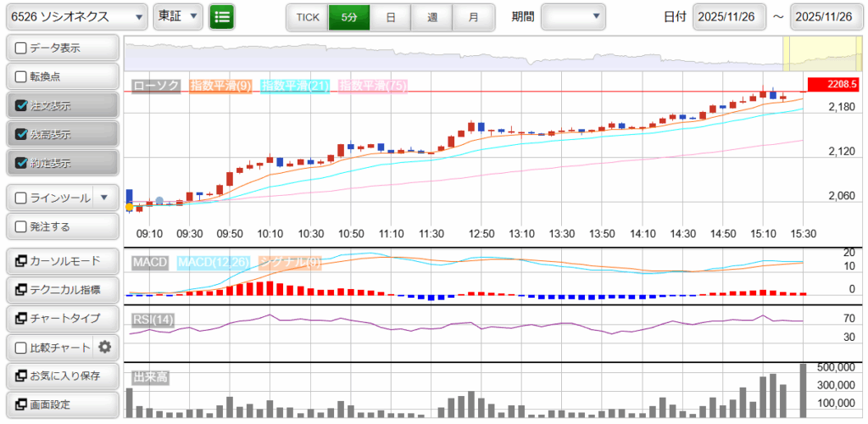Screen dimensions: 868x424
Task: Open the 東証 market dropdown
Action: pyautogui.click(x=178, y=16)
